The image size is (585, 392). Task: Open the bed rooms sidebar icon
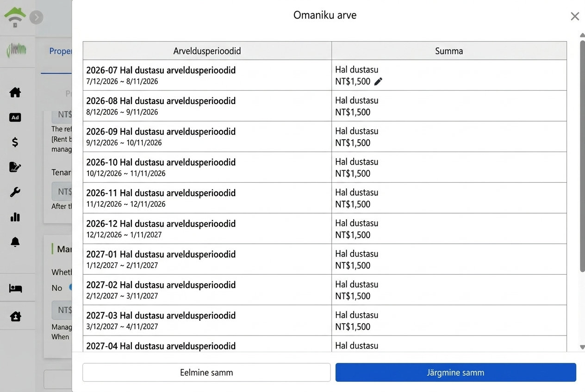15,288
